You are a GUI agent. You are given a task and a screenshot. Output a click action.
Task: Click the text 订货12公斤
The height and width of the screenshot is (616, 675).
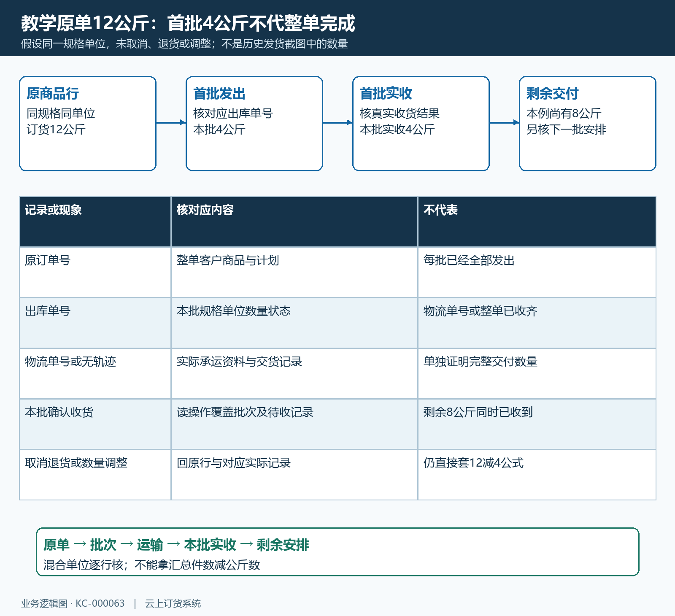tap(56, 130)
